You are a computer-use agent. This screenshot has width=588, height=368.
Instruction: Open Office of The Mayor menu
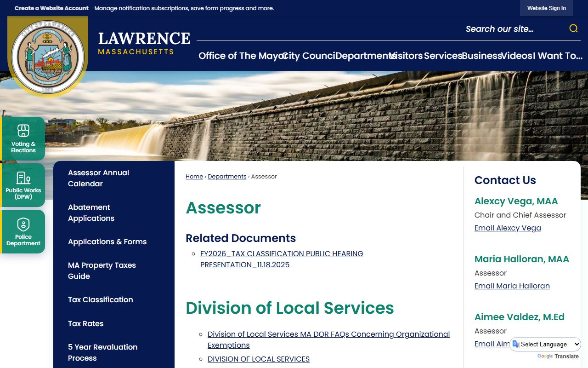pos(243,56)
